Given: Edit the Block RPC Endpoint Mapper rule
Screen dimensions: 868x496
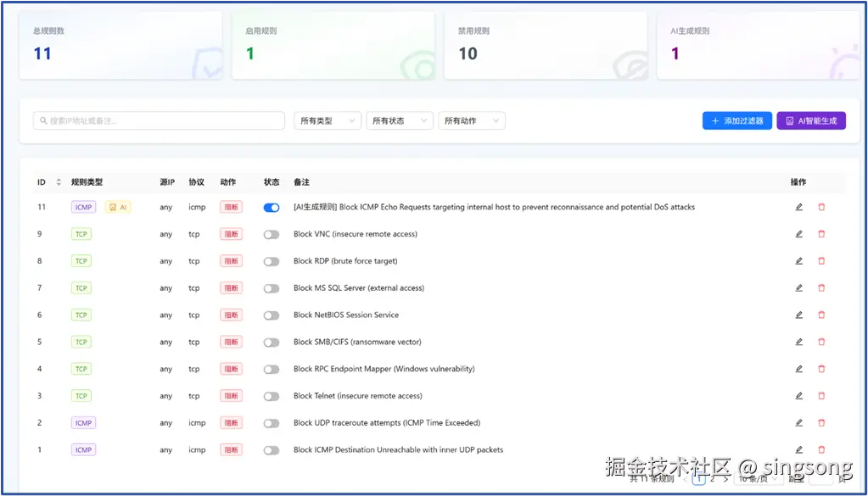Looking at the screenshot, I should [x=798, y=369].
